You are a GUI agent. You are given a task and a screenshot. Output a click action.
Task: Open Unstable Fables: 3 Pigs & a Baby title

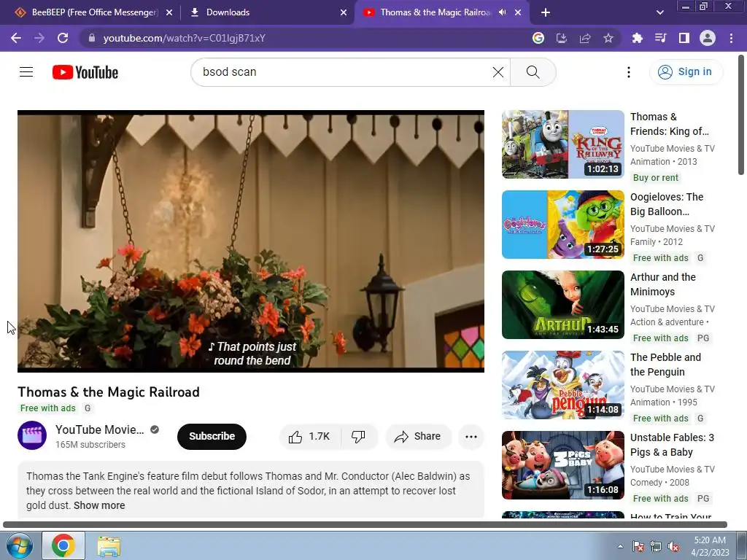[672, 445]
